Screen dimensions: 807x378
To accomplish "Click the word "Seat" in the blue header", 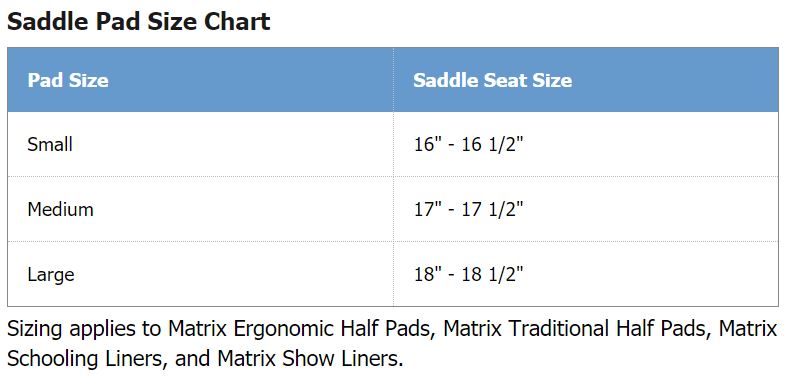I will [504, 80].
